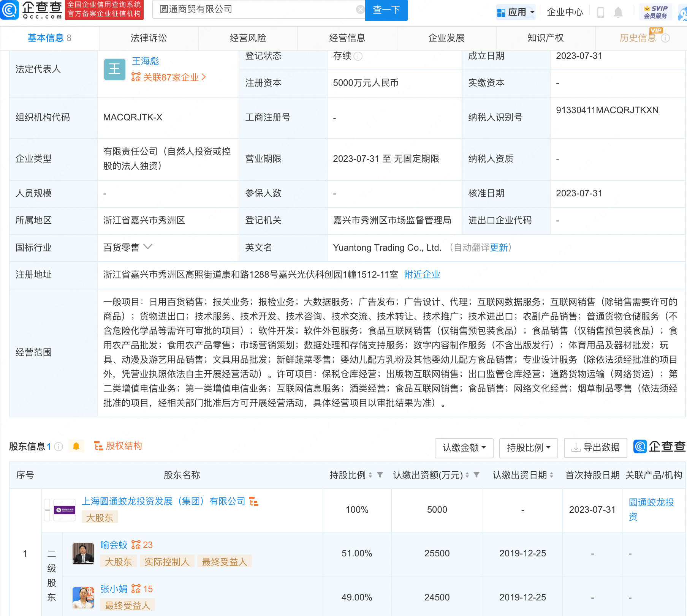Open 王海彪 profile link
The width and height of the screenshot is (687, 616).
[146, 61]
